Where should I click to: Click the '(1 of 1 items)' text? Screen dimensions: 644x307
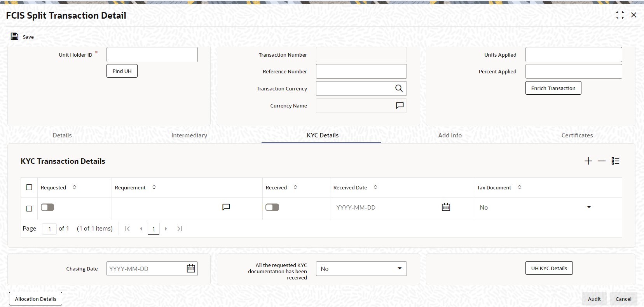(95, 229)
